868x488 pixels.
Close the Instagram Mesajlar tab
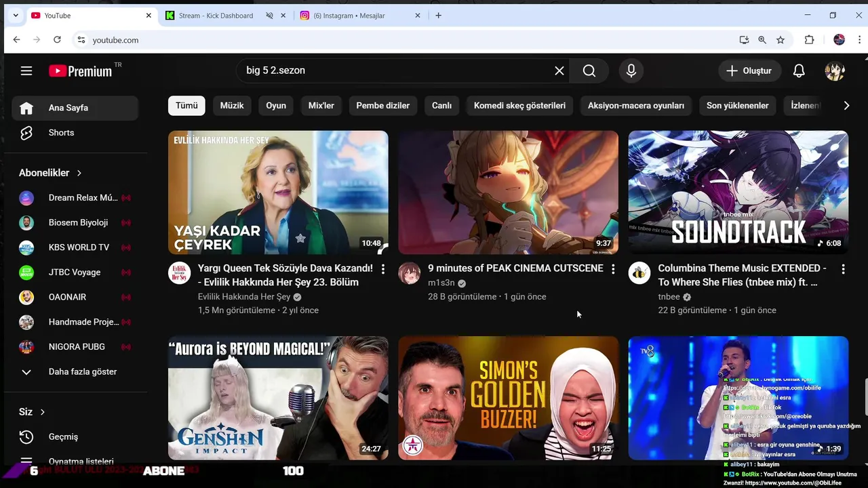[418, 15]
